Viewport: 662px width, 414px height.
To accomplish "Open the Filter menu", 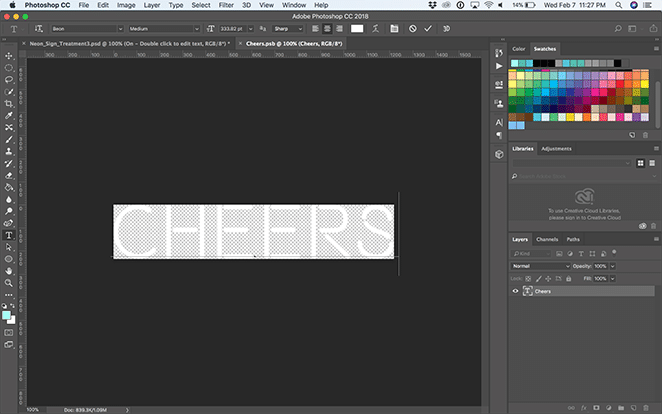I will tap(227, 5).
